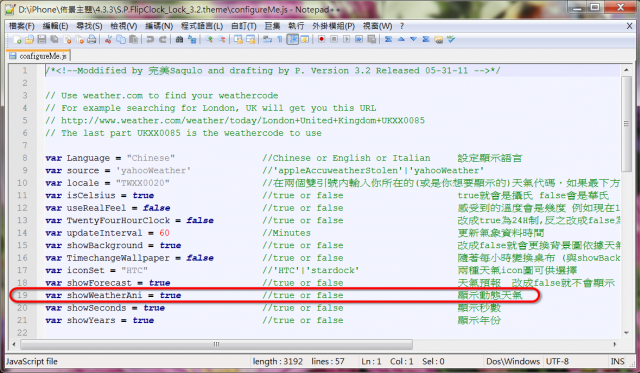Viewport: 640px width, 373px height.
Task: Click the Paste clipboard icon
Action: [133, 40]
